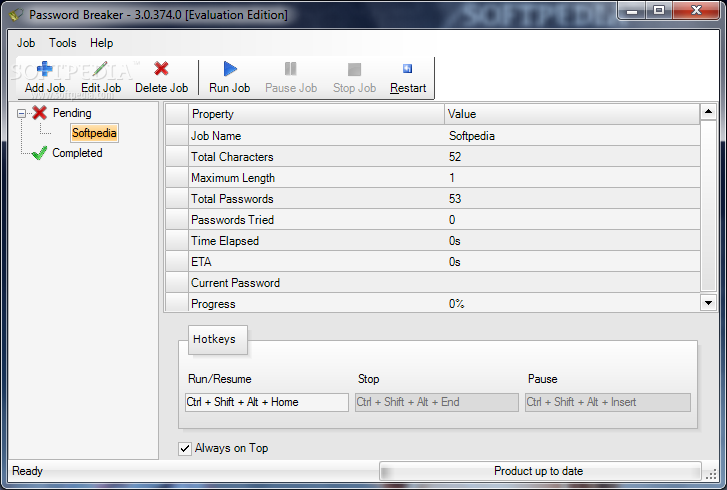Select the Softpedia job in tree
727x490 pixels.
(x=94, y=133)
